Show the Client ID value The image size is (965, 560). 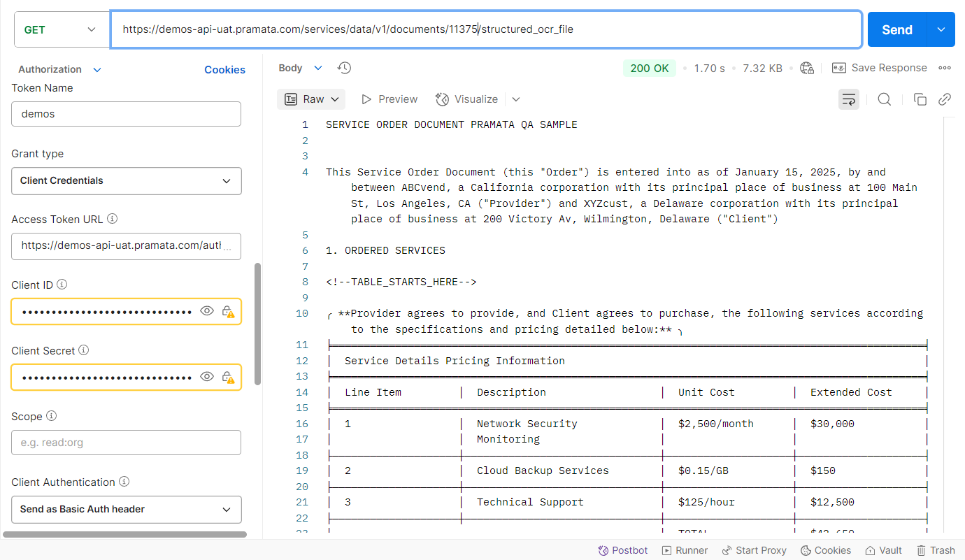pos(207,312)
